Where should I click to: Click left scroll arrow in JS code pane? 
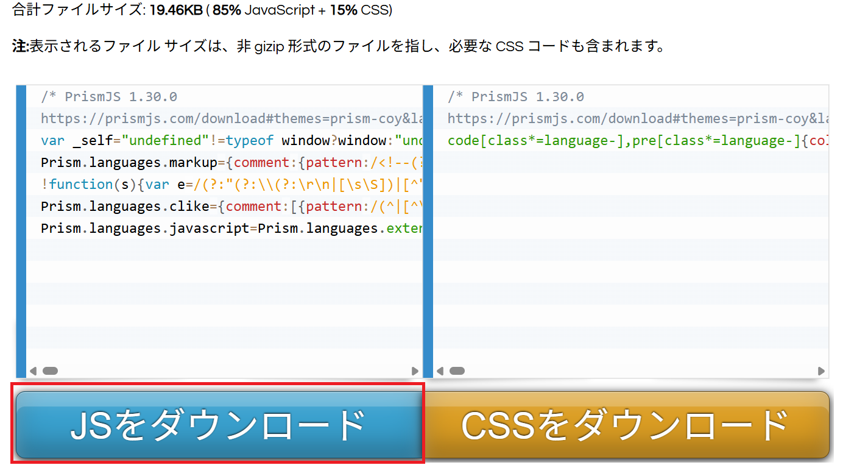click(33, 371)
